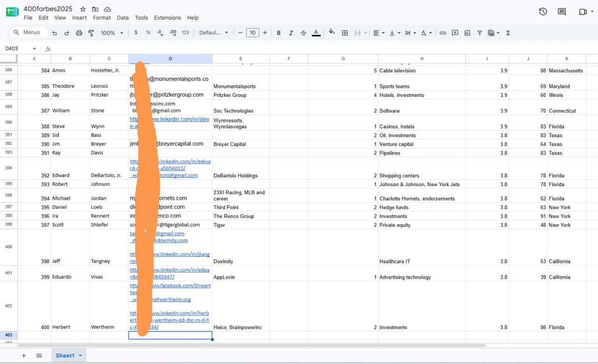
Task: Open the Insert menu
Action: 79,18
